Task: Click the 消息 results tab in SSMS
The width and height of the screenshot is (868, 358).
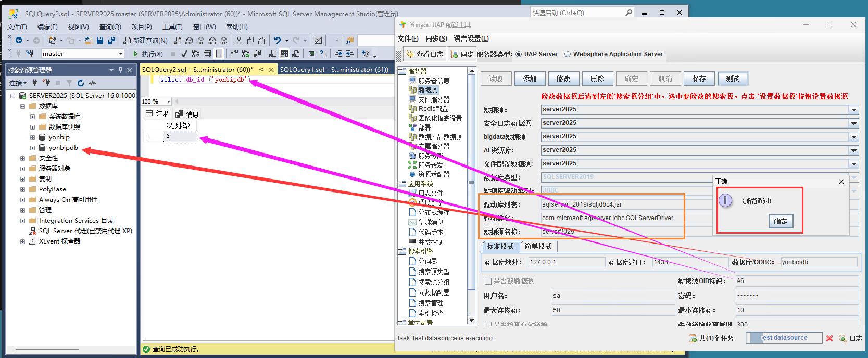Action: (187, 114)
